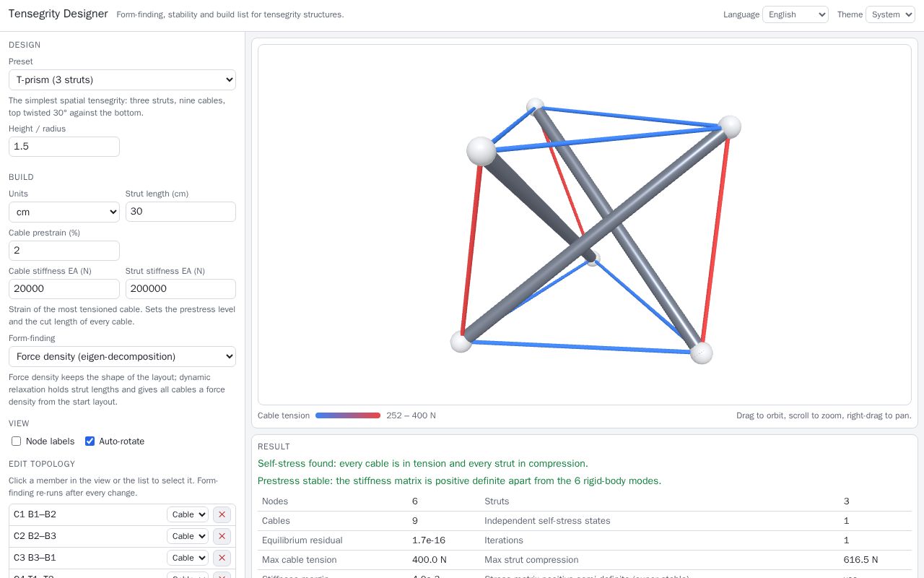Viewport: 924px width, 578px height.
Task: Click the Strut stiffness EA field
Action: pos(180,289)
